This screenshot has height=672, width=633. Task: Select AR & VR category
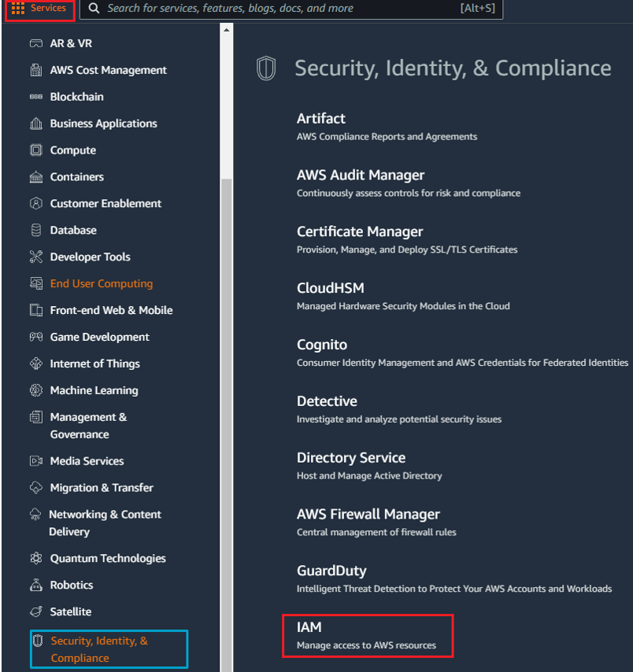click(x=71, y=43)
